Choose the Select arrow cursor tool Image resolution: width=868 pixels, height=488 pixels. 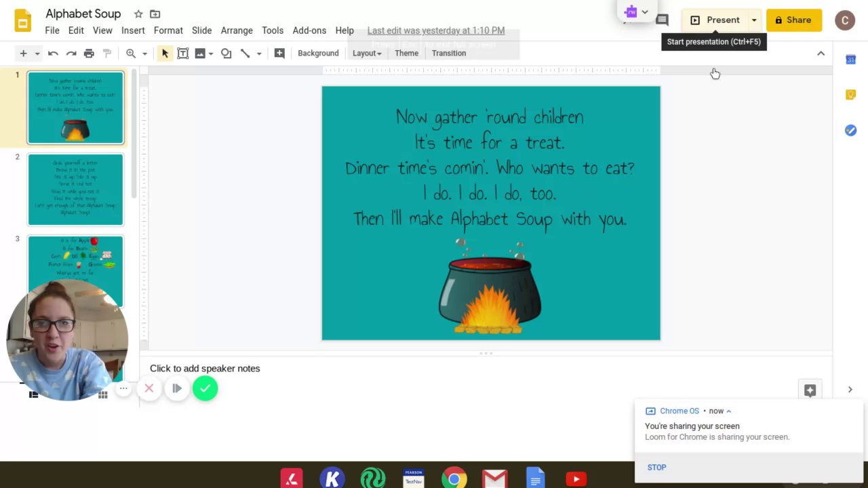165,53
